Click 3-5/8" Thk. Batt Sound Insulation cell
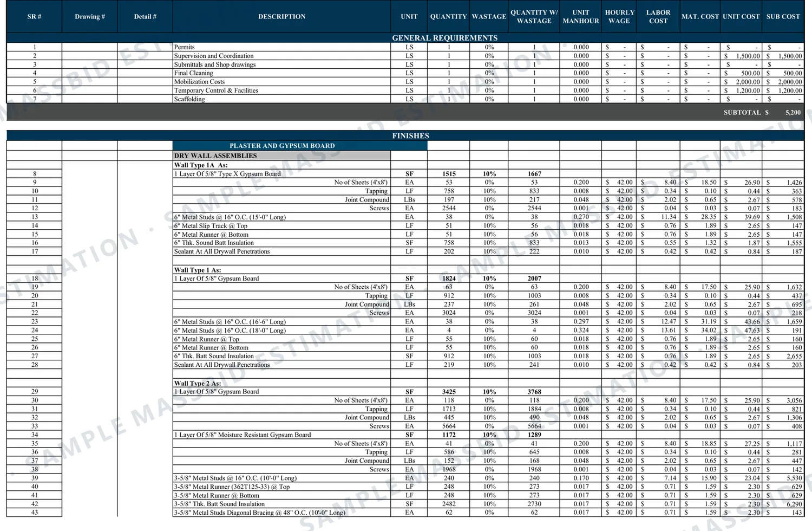 pos(281,504)
